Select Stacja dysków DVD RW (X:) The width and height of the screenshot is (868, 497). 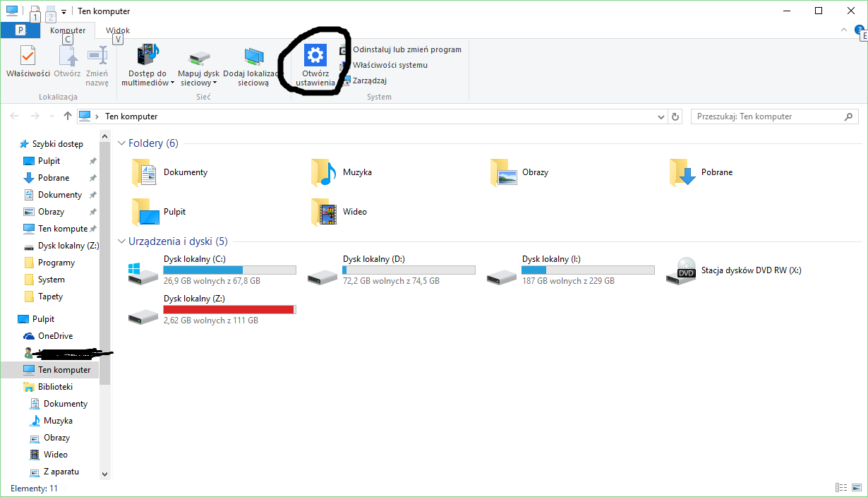click(734, 270)
